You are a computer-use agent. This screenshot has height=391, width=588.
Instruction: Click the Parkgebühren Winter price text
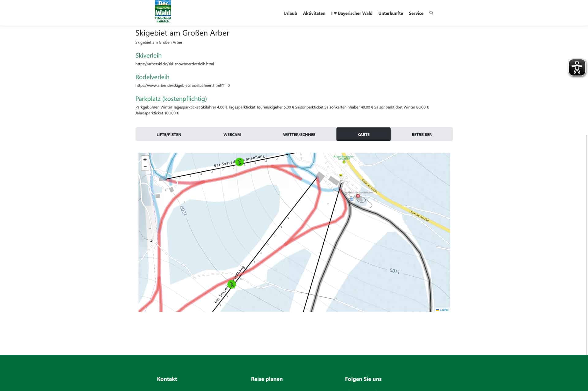tap(282, 110)
